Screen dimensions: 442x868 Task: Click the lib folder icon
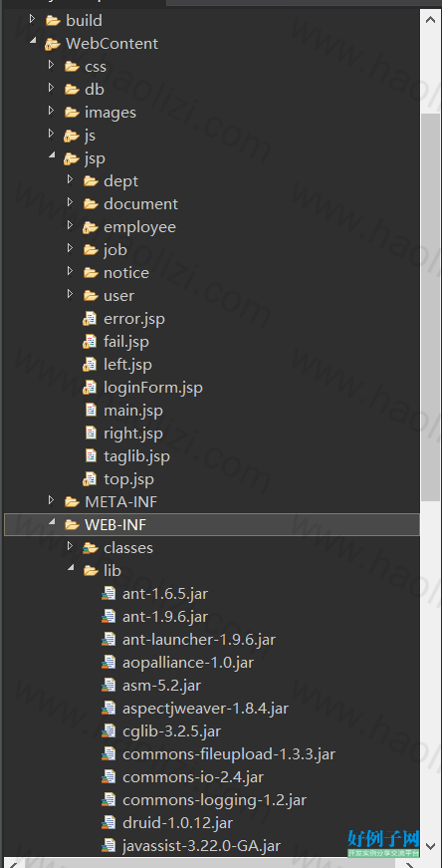[91, 571]
